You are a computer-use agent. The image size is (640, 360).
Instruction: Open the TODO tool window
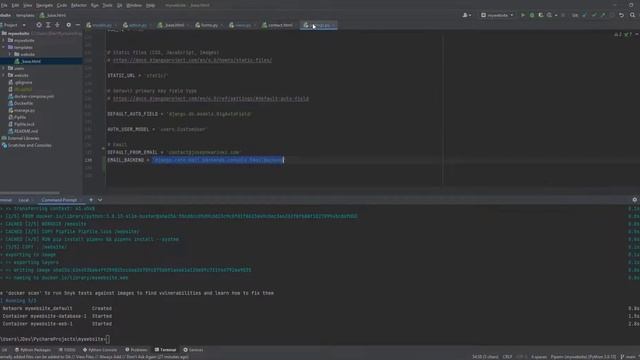[67, 350]
